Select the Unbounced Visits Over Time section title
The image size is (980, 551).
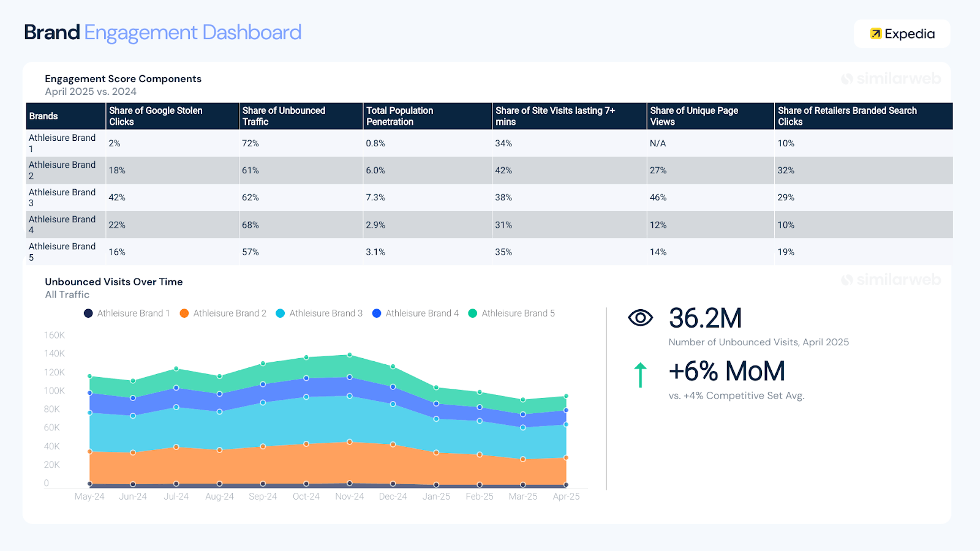(x=113, y=282)
